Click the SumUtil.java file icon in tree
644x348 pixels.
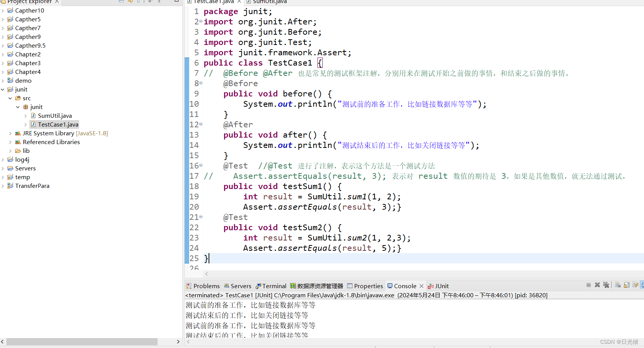tap(33, 115)
